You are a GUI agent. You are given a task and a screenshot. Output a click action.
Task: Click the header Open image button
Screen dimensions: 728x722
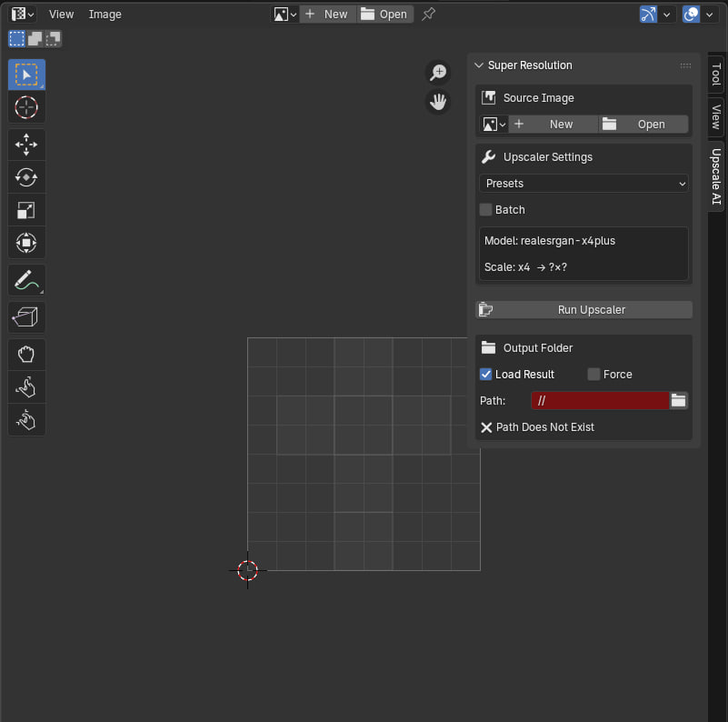point(384,15)
